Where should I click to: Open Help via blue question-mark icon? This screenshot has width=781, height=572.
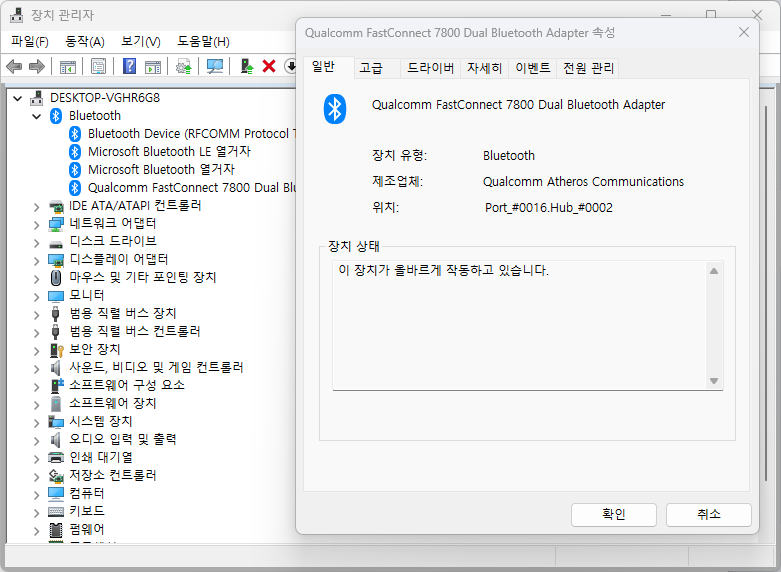point(129,66)
